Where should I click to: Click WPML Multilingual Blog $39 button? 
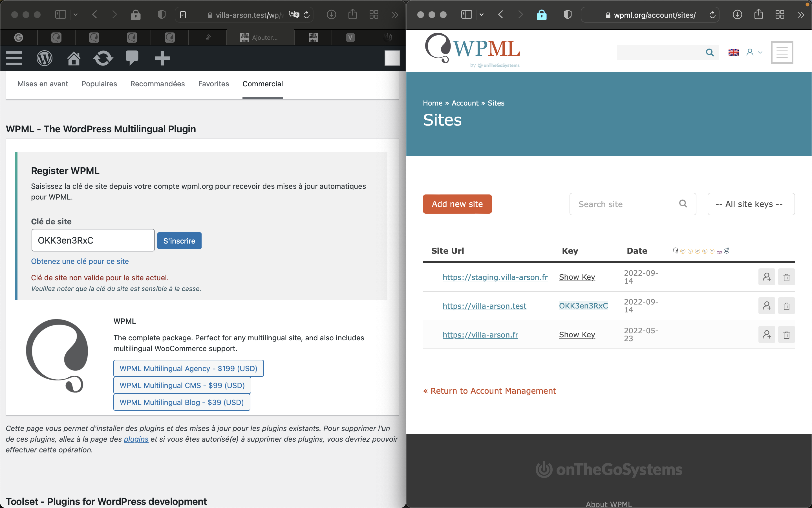[x=182, y=402]
